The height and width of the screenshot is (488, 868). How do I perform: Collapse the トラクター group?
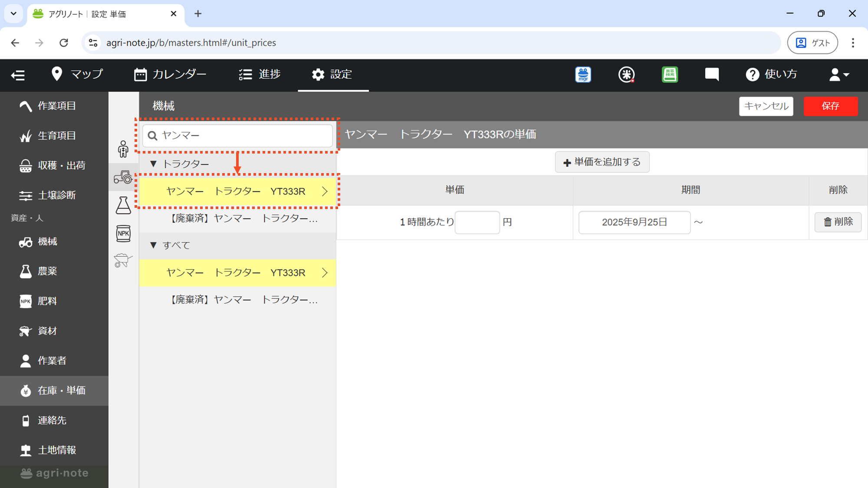[x=153, y=164]
